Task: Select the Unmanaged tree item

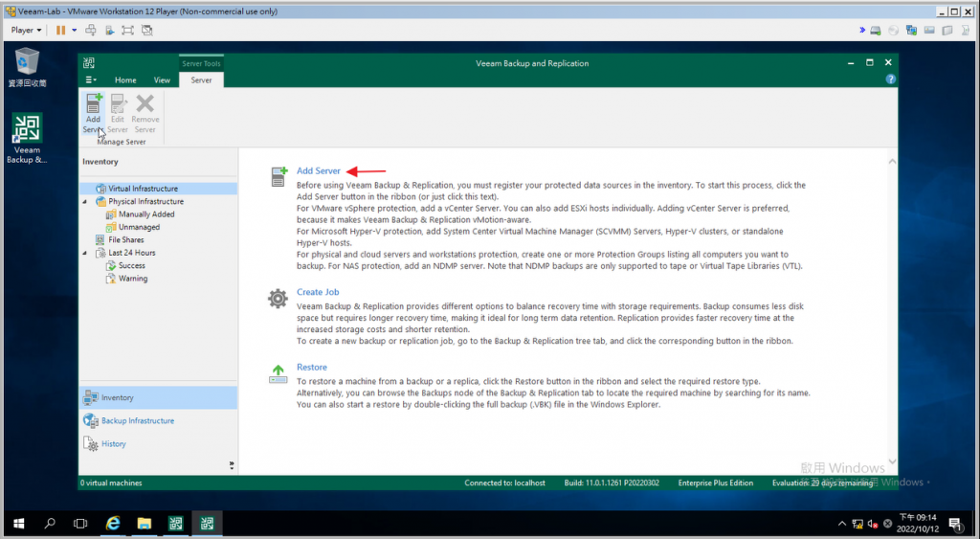Action: click(139, 227)
